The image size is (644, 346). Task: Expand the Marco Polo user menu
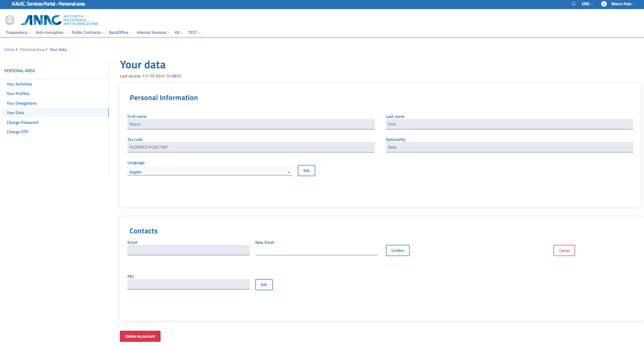point(623,4)
